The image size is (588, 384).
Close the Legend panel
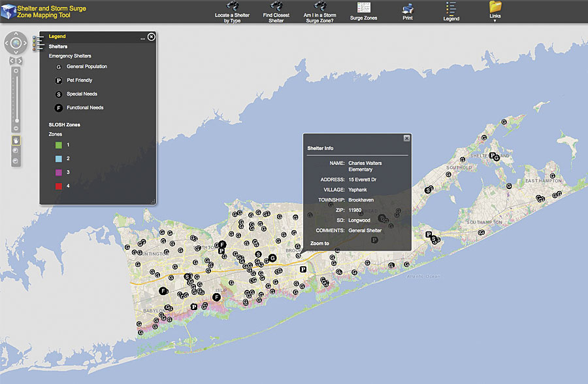tap(151, 37)
